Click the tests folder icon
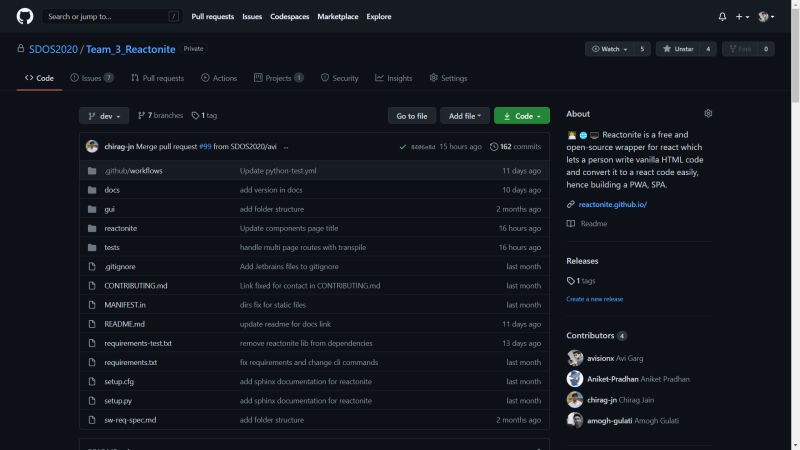 pos(92,247)
